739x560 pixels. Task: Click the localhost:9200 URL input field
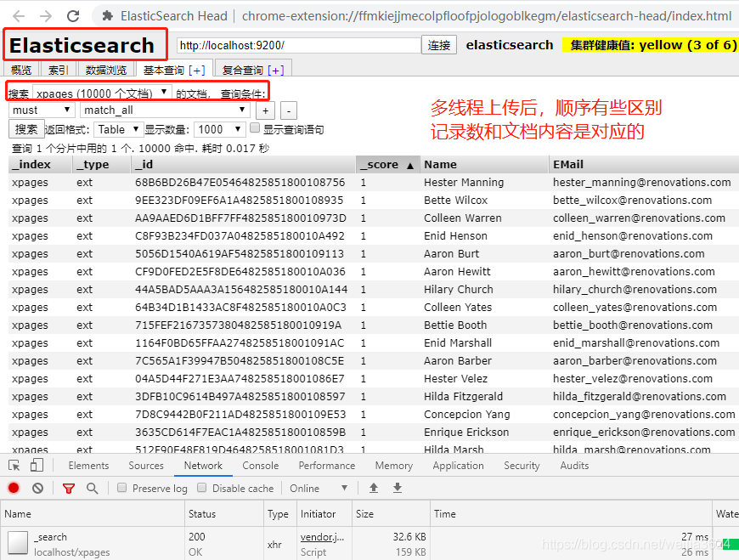(x=299, y=45)
